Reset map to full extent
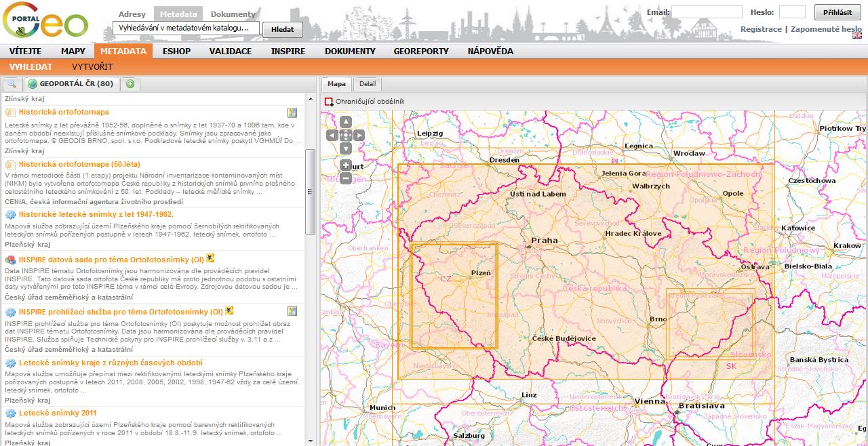The width and height of the screenshot is (868, 446). (345, 136)
